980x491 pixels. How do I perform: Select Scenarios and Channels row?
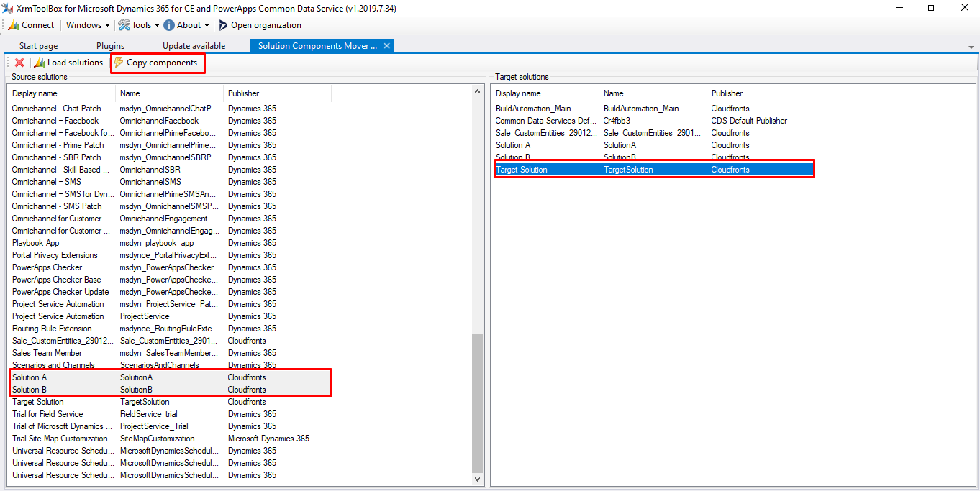tap(169, 365)
